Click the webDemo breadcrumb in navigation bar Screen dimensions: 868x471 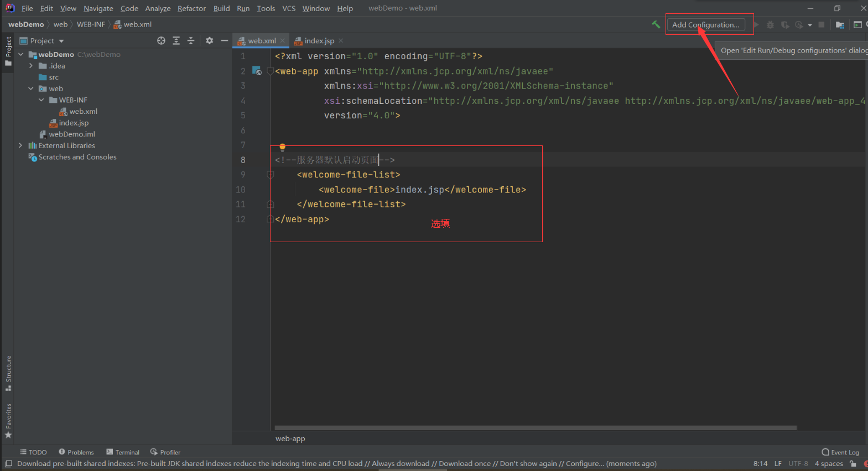click(x=26, y=24)
